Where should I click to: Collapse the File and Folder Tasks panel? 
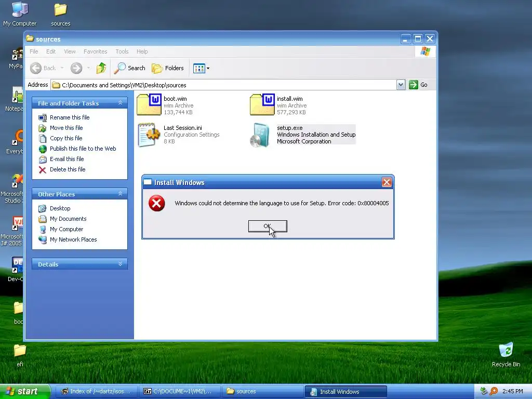[120, 103]
